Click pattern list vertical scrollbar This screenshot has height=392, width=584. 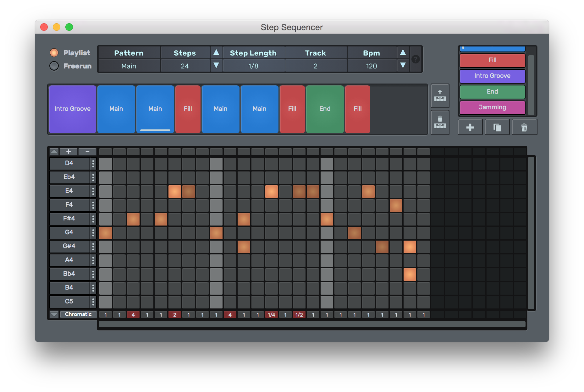[x=531, y=85]
